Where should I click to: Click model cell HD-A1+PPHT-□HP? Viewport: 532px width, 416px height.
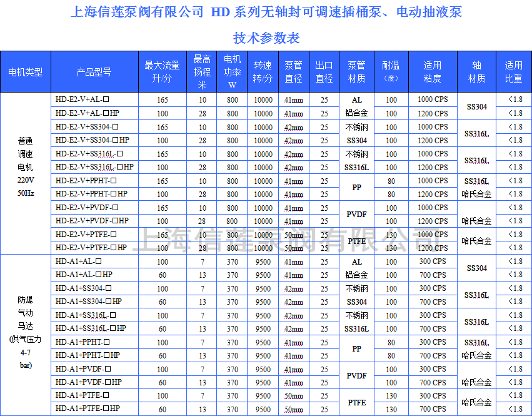point(94,355)
